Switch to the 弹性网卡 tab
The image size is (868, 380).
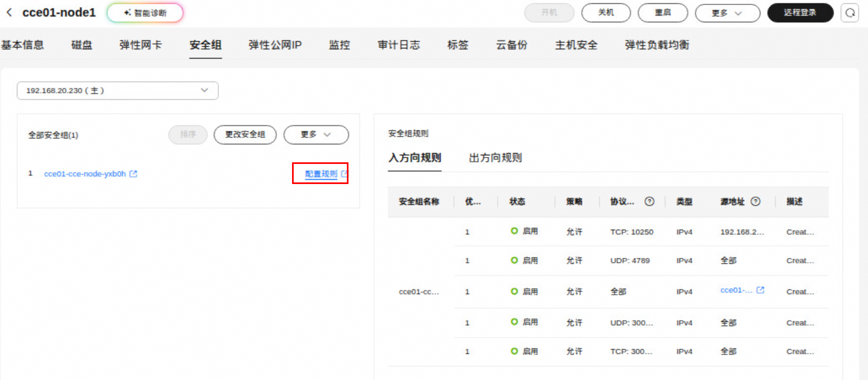[x=141, y=45]
